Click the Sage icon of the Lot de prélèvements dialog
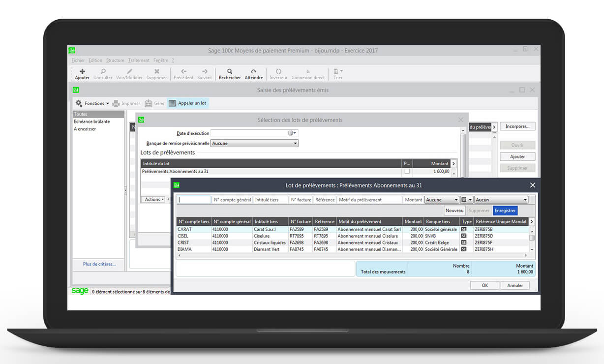 (177, 185)
